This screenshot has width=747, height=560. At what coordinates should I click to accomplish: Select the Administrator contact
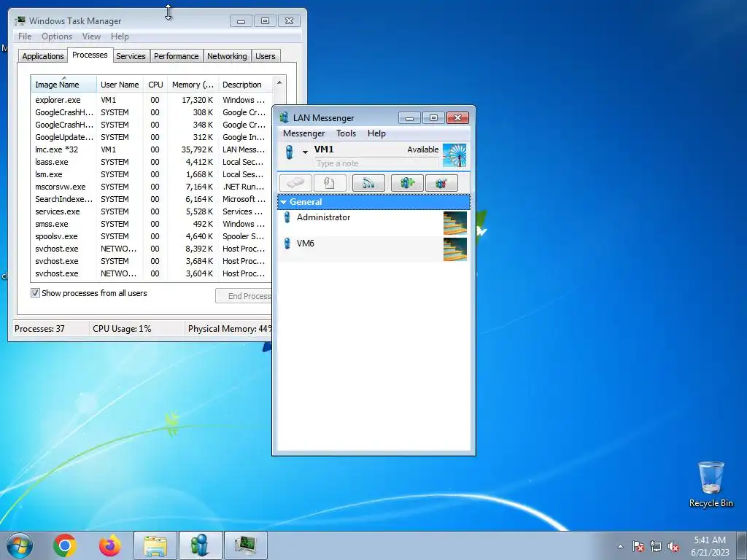(x=373, y=223)
